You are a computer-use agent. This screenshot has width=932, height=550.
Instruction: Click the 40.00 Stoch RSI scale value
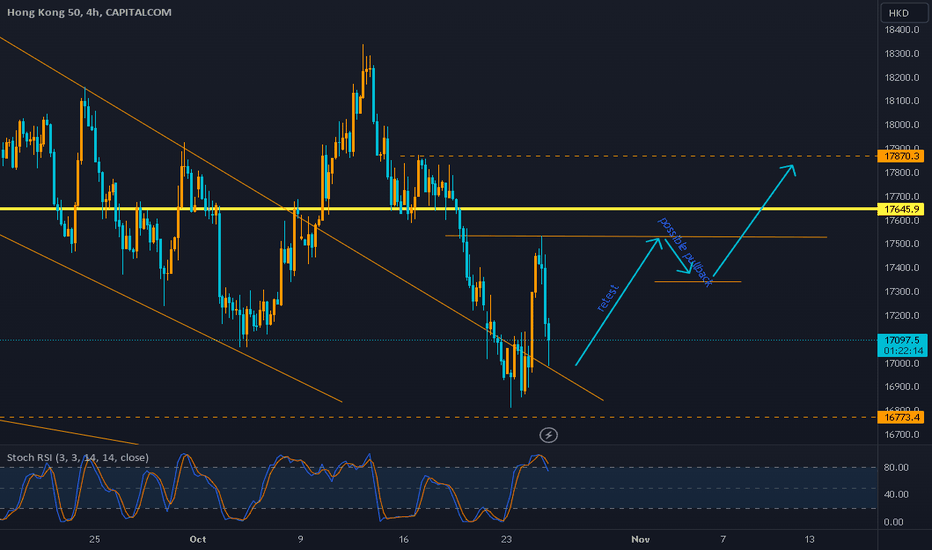click(x=896, y=494)
